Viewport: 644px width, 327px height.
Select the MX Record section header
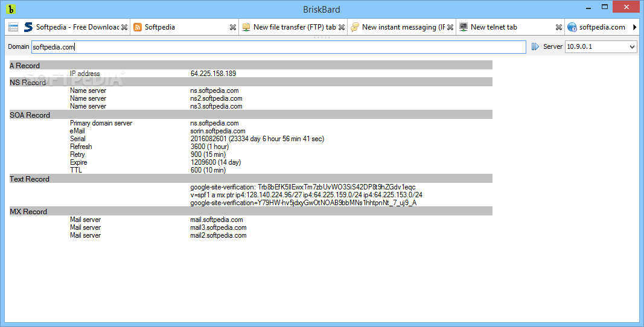[251, 212]
